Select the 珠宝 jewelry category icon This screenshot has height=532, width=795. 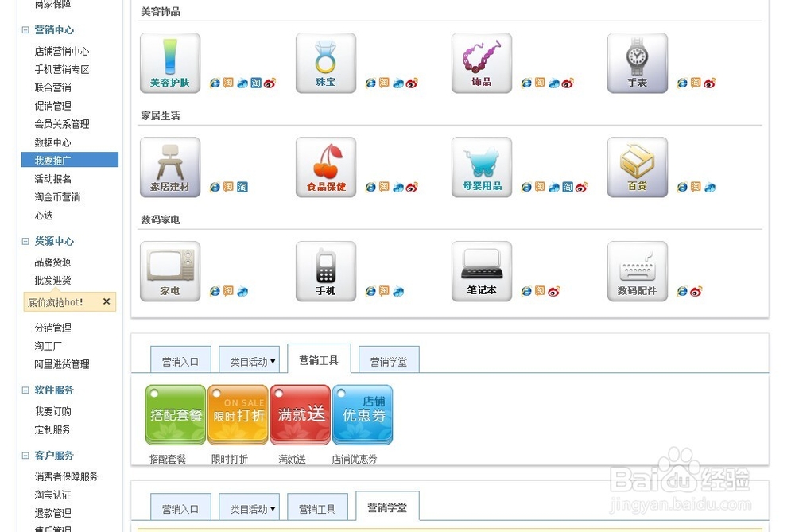[325, 62]
